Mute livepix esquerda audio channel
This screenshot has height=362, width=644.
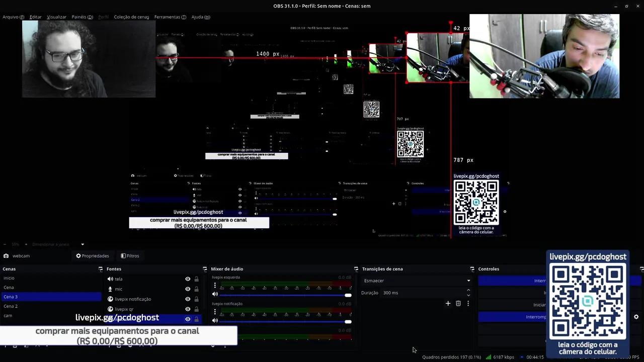click(215, 294)
